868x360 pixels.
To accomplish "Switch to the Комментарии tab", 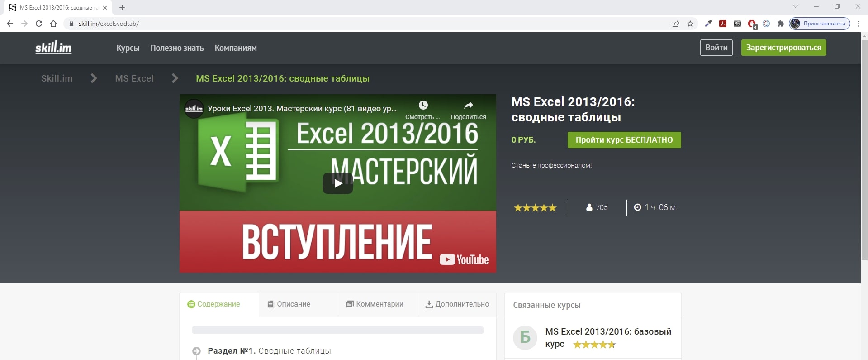I will [378, 304].
